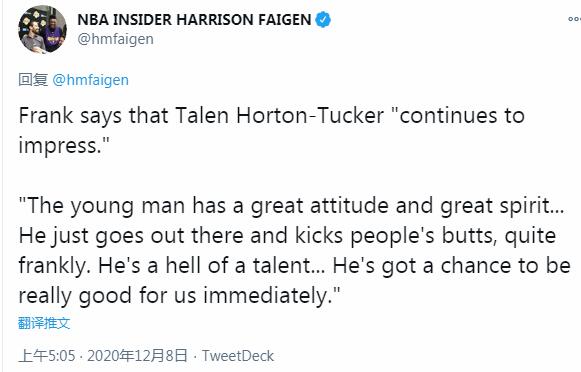
Task: Click the name Talen Horton-Tucker in tweet
Action: pos(279,115)
